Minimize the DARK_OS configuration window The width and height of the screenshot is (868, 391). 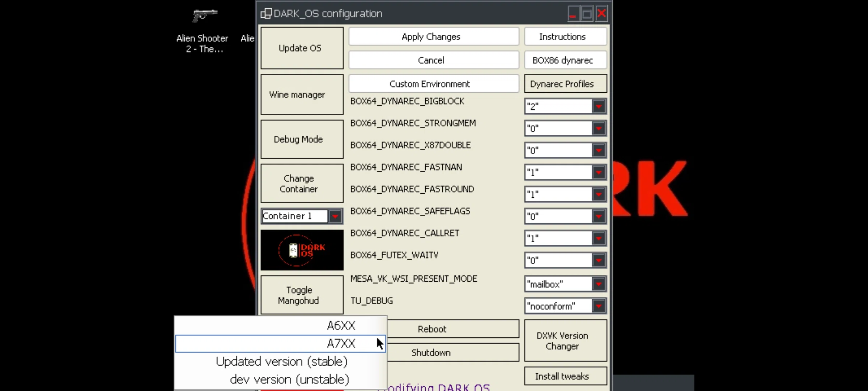573,14
